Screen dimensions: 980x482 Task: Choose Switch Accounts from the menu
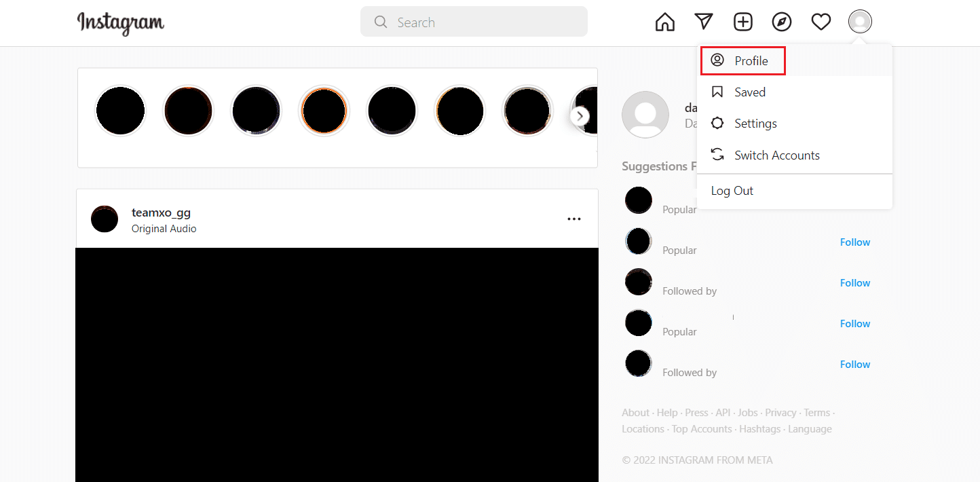[776, 155]
